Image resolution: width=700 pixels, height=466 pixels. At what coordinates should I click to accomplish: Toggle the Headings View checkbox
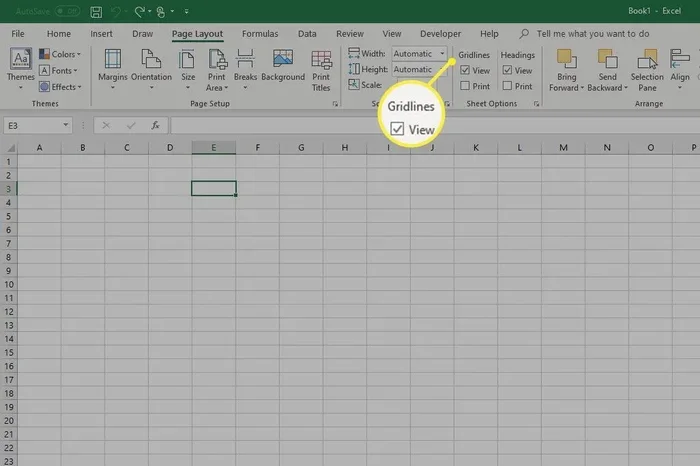[x=507, y=70]
